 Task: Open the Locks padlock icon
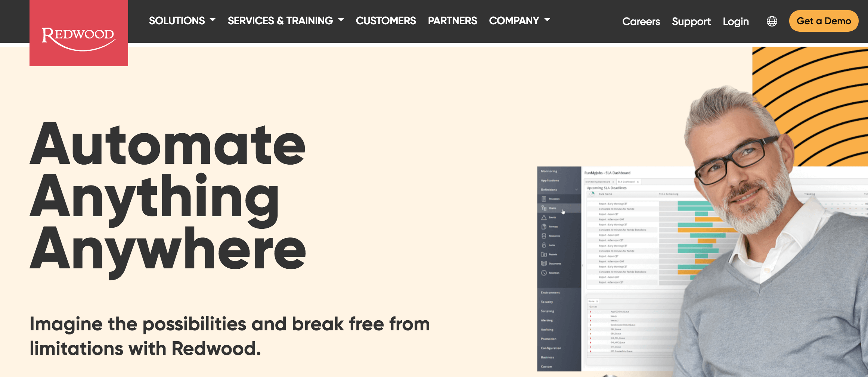point(544,245)
